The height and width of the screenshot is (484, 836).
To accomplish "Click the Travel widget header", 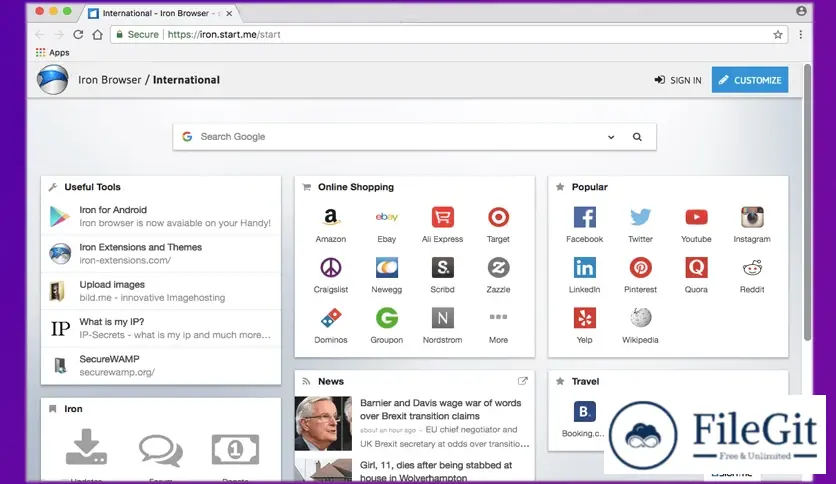I will (585, 382).
